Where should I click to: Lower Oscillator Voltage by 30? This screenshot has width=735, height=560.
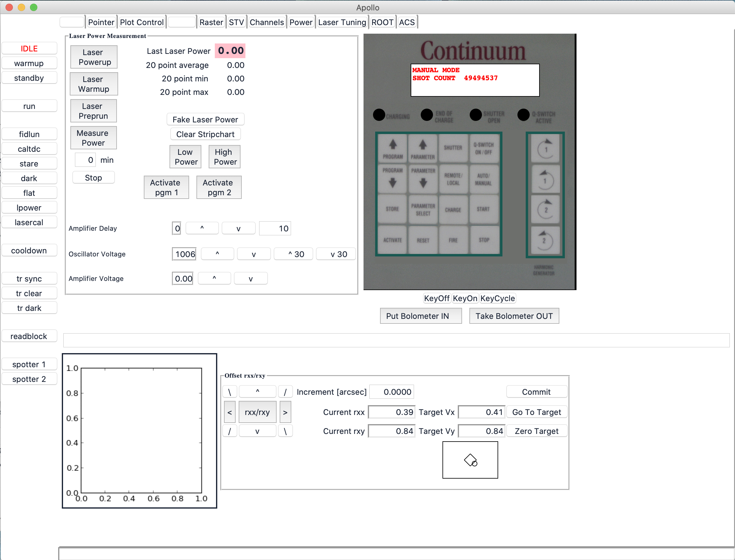pos(336,254)
